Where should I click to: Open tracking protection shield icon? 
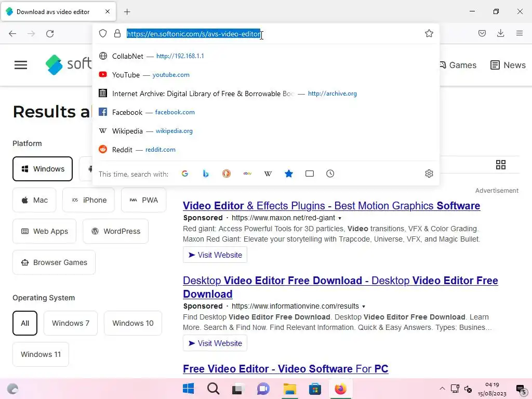(x=103, y=33)
